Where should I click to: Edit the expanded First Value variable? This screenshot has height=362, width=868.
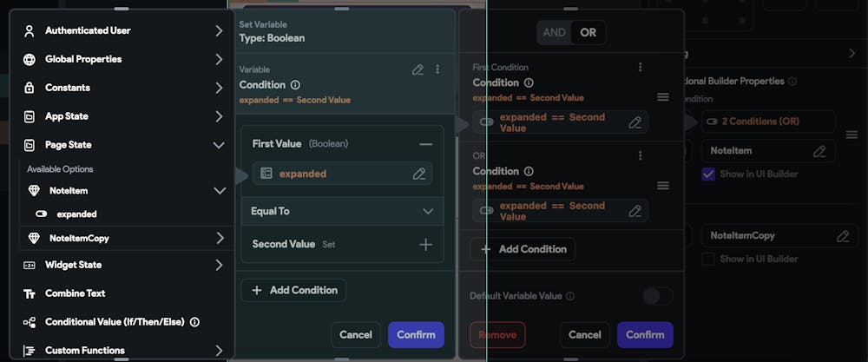(x=419, y=174)
